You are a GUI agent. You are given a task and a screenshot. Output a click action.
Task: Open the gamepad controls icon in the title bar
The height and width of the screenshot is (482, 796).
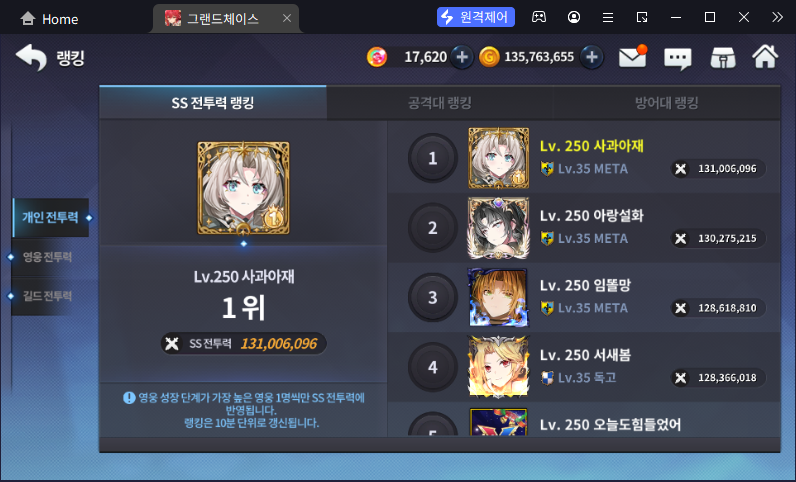539,17
